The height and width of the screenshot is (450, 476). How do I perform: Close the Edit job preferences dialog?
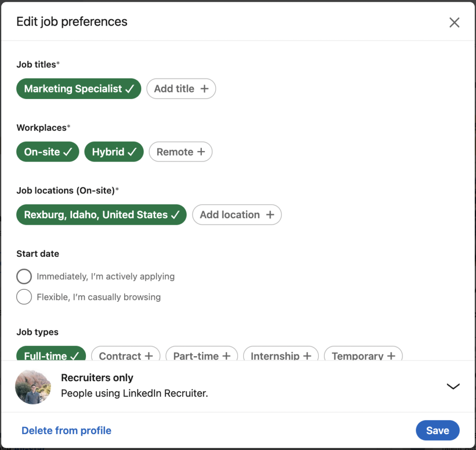pos(454,22)
